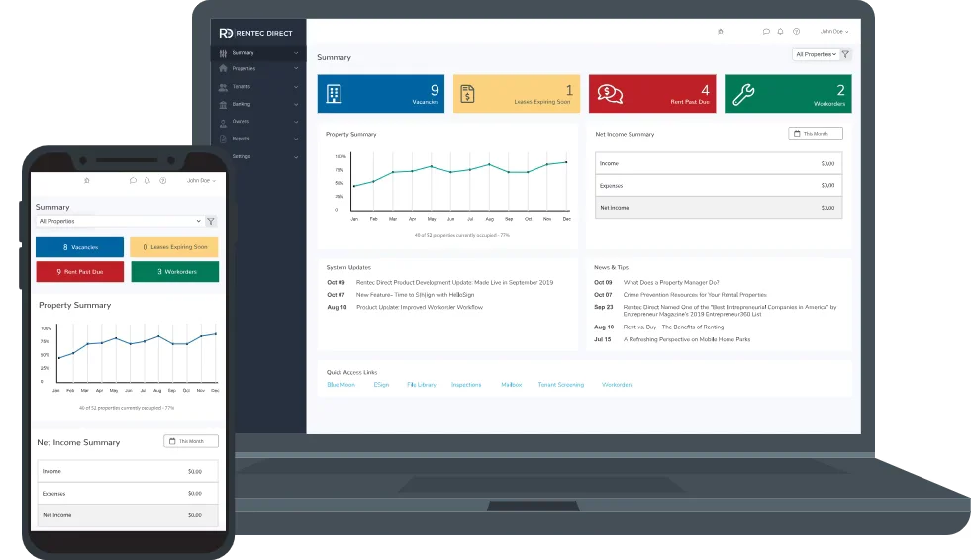Click wrench icon on laptop Workorders tile
Viewport: 971px width, 560px height.
pos(743,95)
